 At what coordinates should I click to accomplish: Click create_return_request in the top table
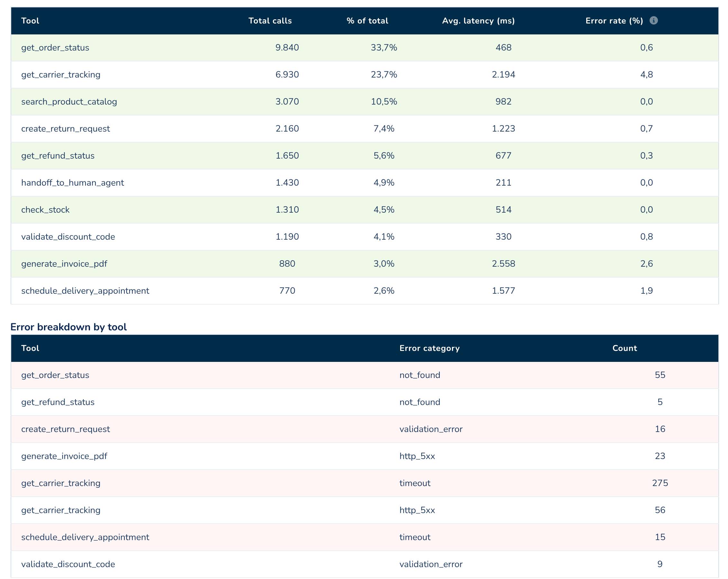tap(66, 129)
